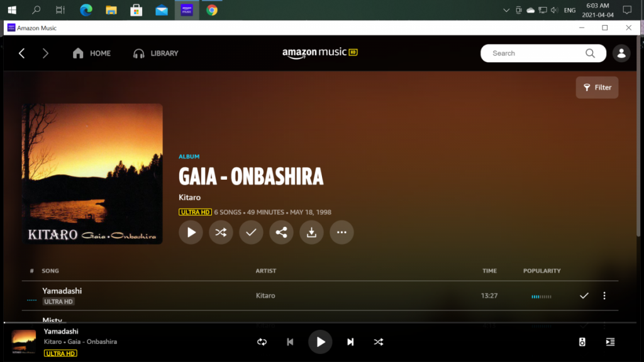Select the Yamadashi song row title
Image resolution: width=644 pixels, height=362 pixels.
pyautogui.click(x=62, y=290)
